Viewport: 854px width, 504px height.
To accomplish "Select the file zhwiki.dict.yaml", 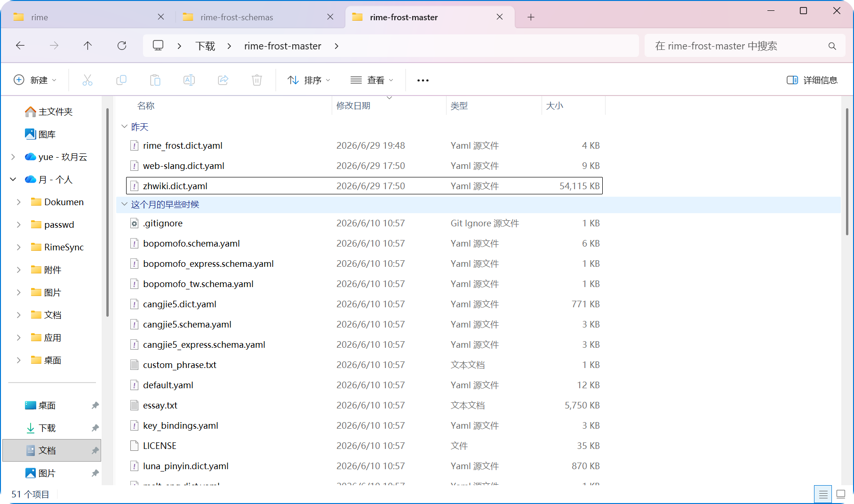I will pyautogui.click(x=364, y=185).
